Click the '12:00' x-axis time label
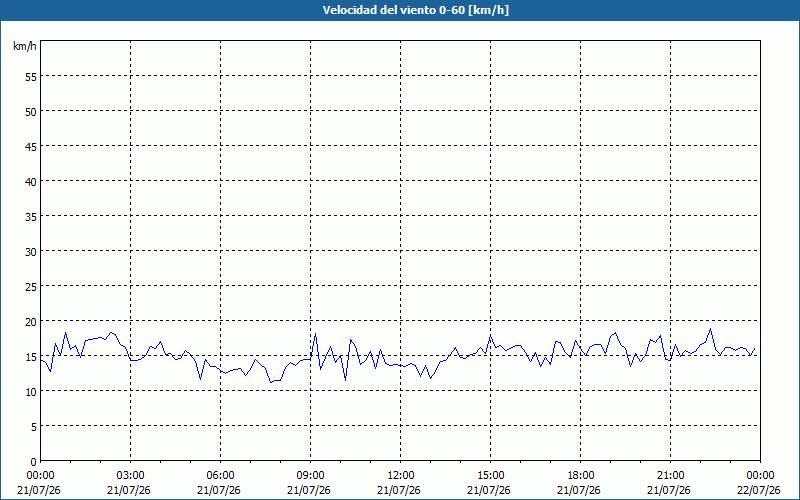800x500 pixels. click(401, 476)
